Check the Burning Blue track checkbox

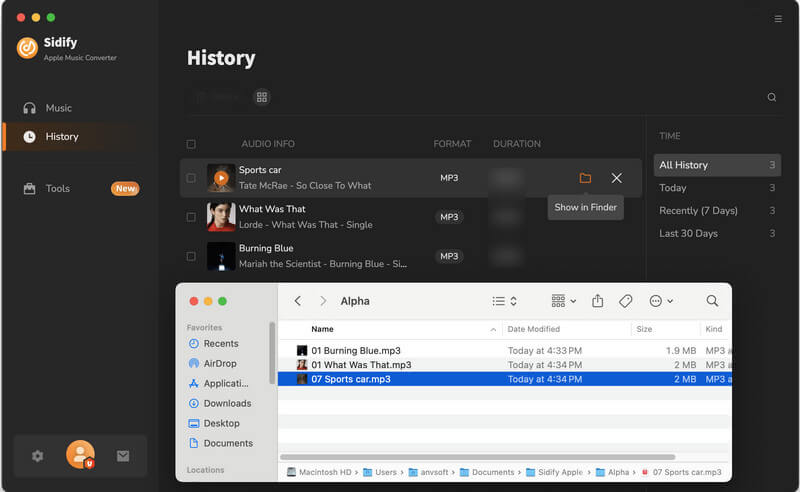point(191,256)
